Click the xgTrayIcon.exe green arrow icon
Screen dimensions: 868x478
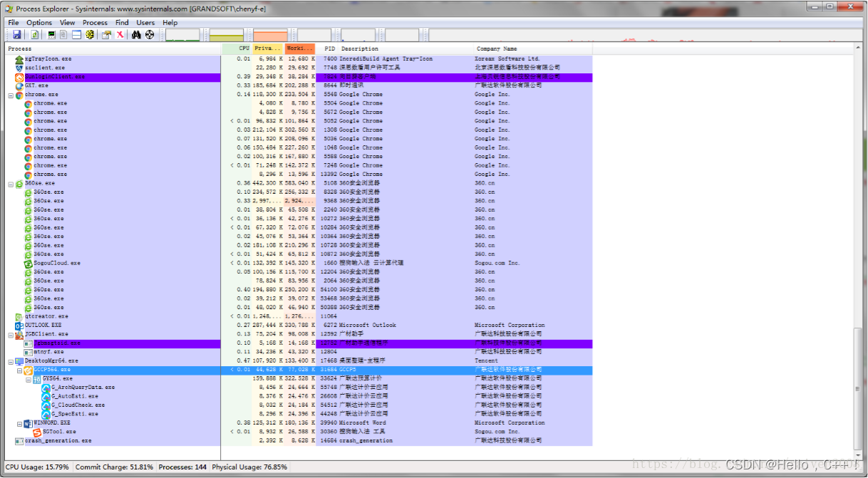tap(19, 59)
